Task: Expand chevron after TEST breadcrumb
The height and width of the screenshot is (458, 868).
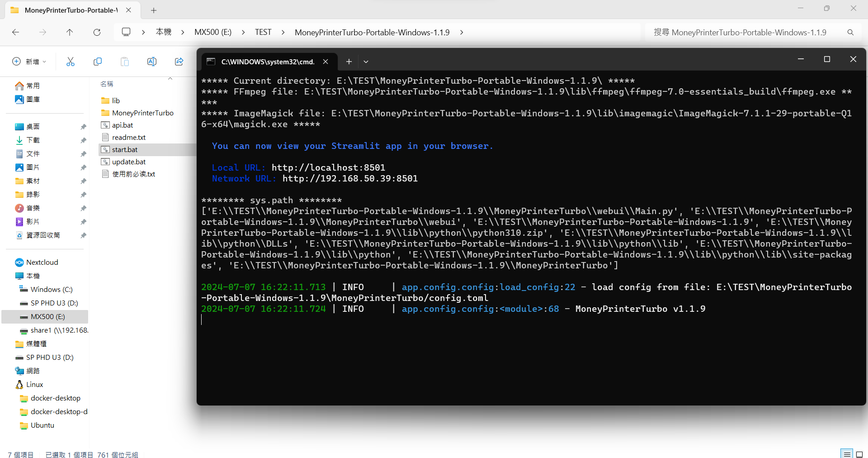Action: click(x=283, y=32)
